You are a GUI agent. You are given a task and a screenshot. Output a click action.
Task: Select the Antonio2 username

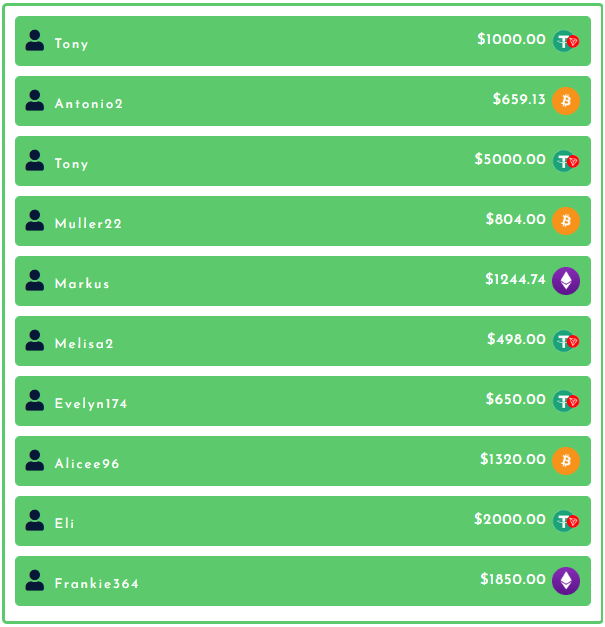click(89, 104)
